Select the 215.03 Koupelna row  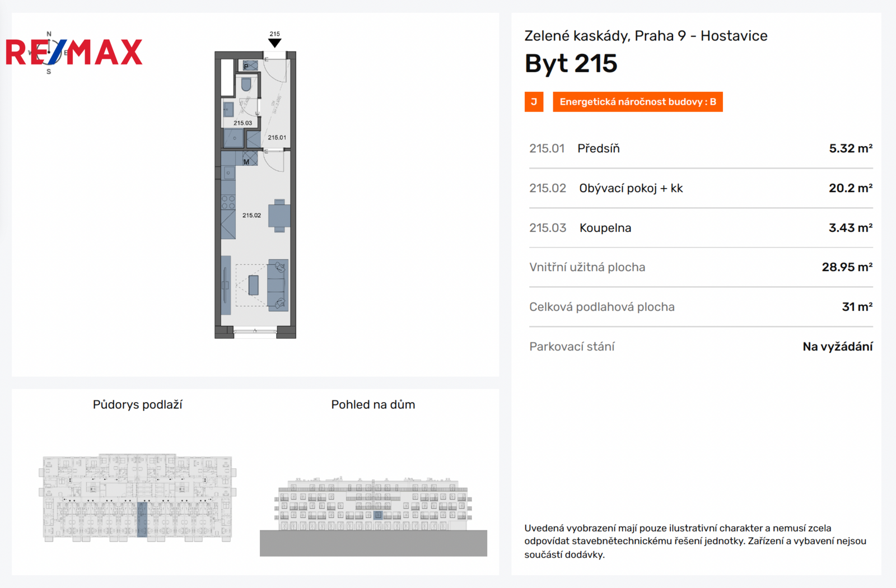point(701,228)
